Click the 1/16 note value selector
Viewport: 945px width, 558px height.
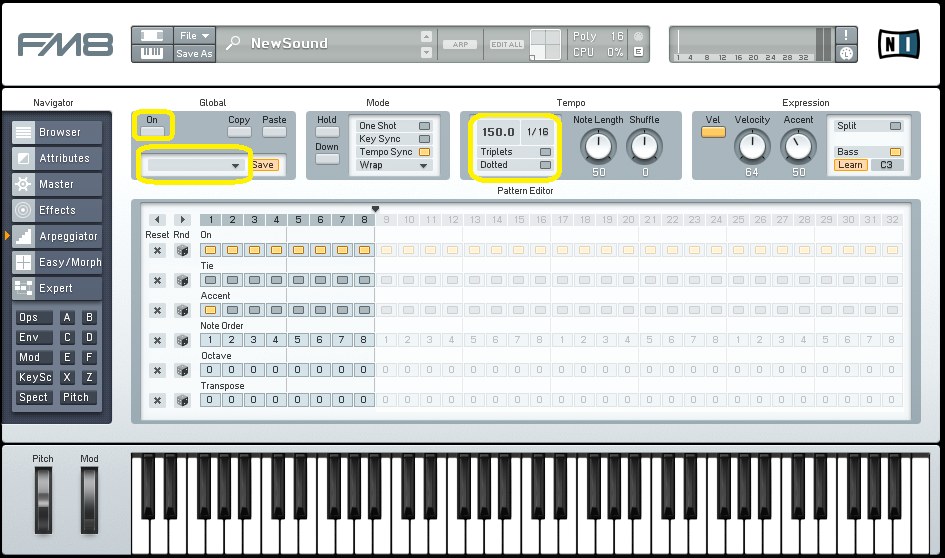pyautogui.click(x=538, y=132)
